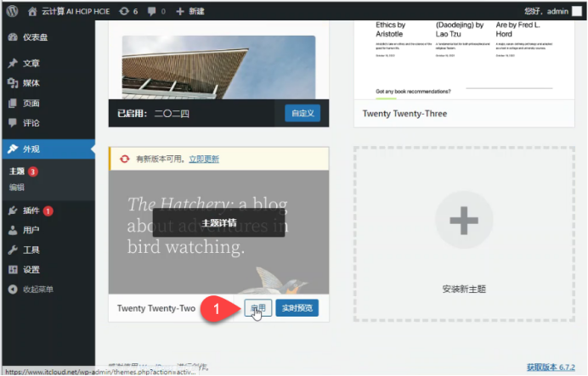588x376 pixels.
Task: Select 主题 themes submenu item
Action: [x=18, y=171]
